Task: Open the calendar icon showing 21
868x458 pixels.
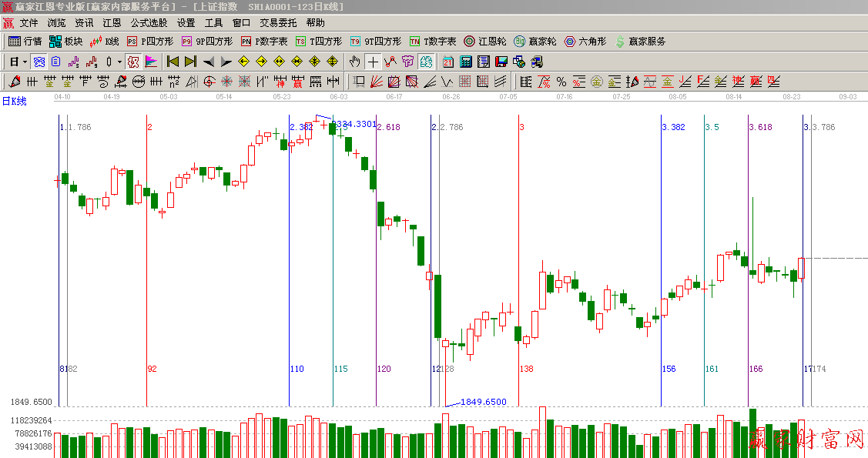Action: (448, 62)
